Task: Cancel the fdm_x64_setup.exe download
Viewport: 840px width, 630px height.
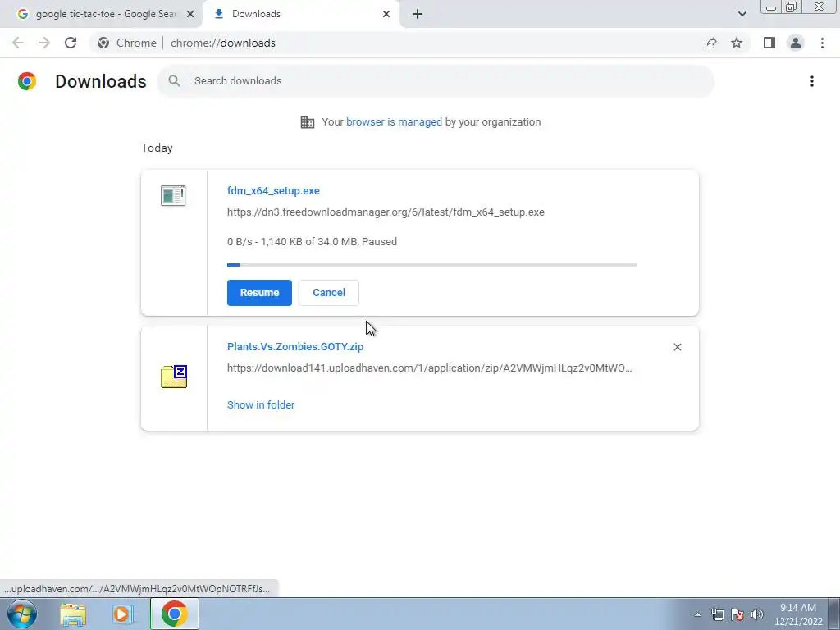Action: pyautogui.click(x=329, y=293)
